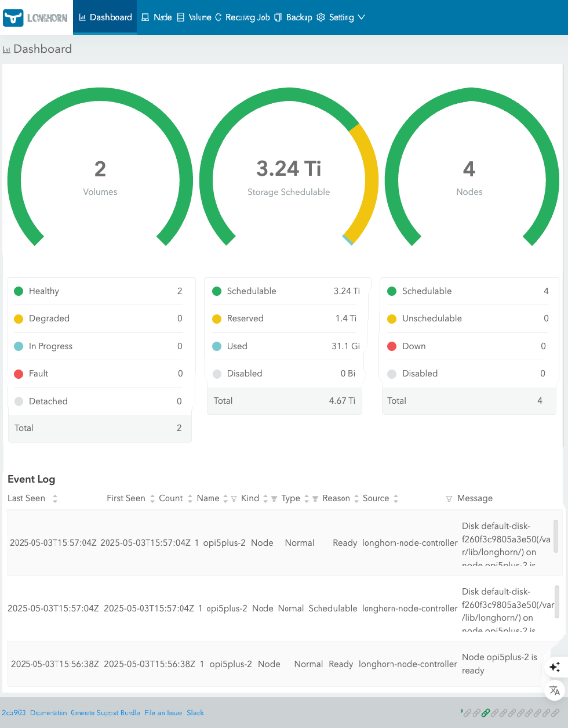Viewport: 568px width, 728px height.
Task: Click the translate icon at bottom right
Action: pos(555,690)
